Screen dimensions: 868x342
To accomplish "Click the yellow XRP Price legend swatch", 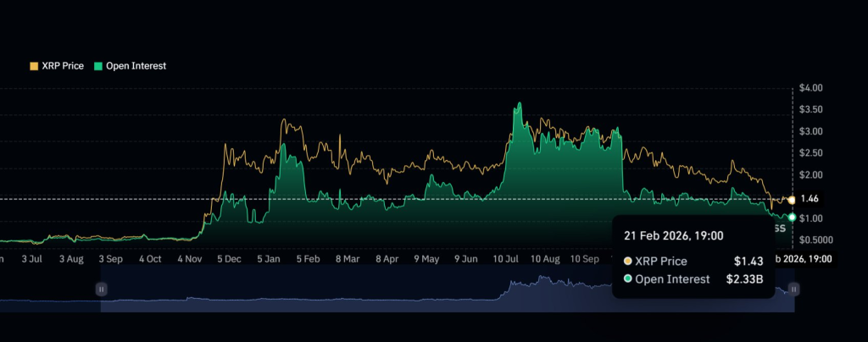I will (x=34, y=65).
